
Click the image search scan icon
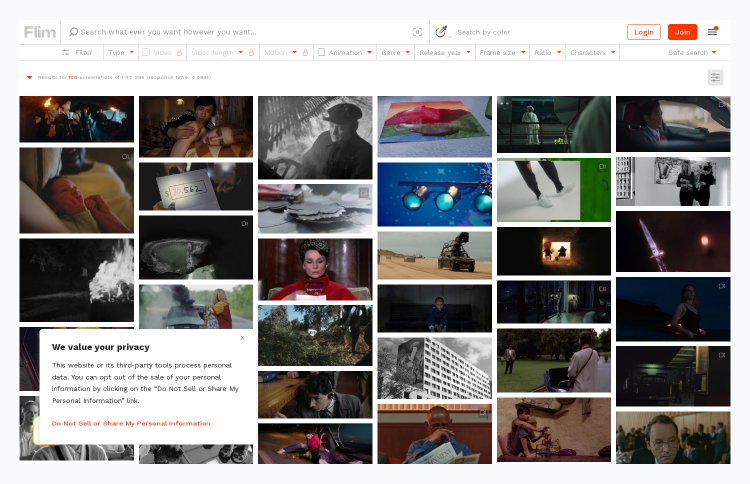tap(417, 32)
